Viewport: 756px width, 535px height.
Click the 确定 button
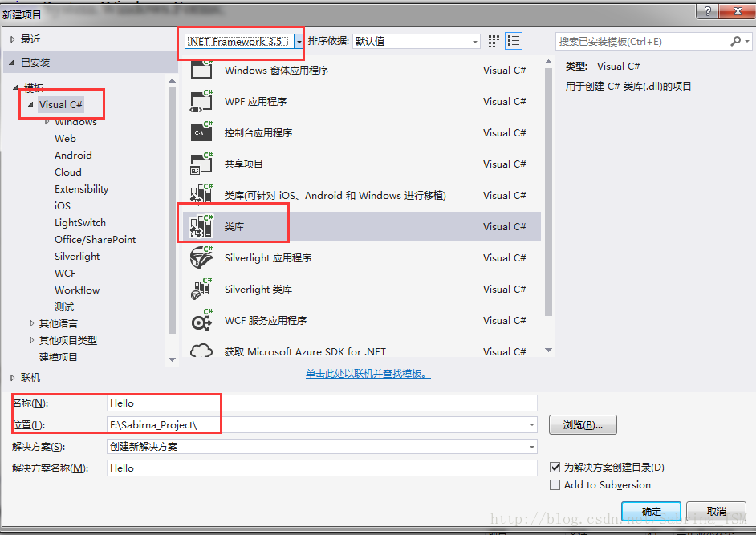point(651,511)
